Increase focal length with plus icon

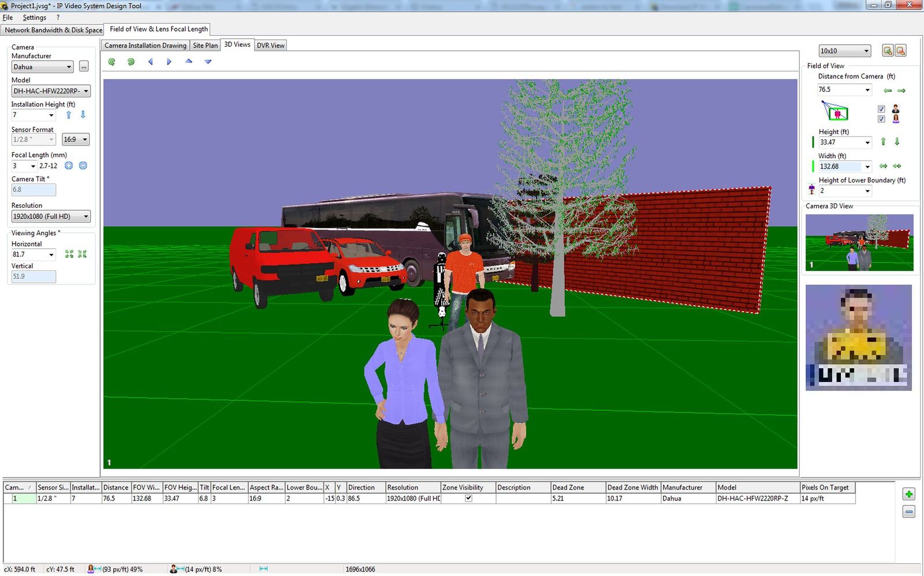[69, 166]
